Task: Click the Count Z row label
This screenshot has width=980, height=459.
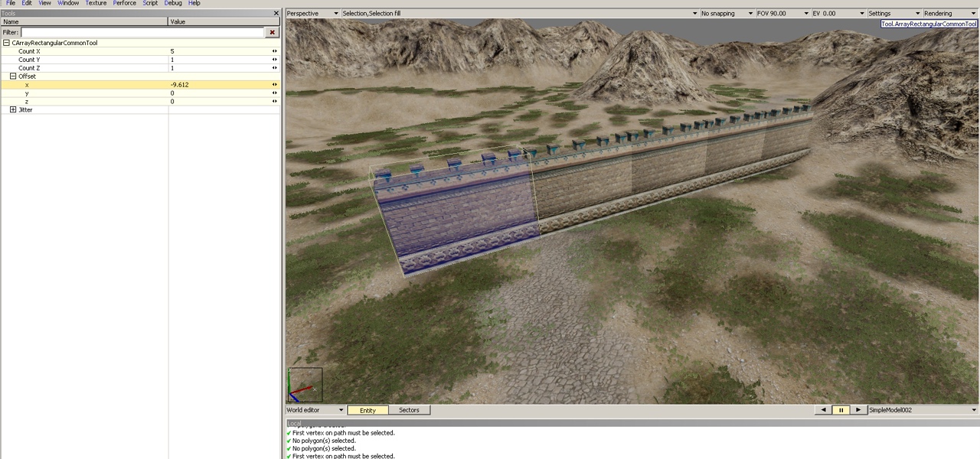Action: (x=29, y=68)
